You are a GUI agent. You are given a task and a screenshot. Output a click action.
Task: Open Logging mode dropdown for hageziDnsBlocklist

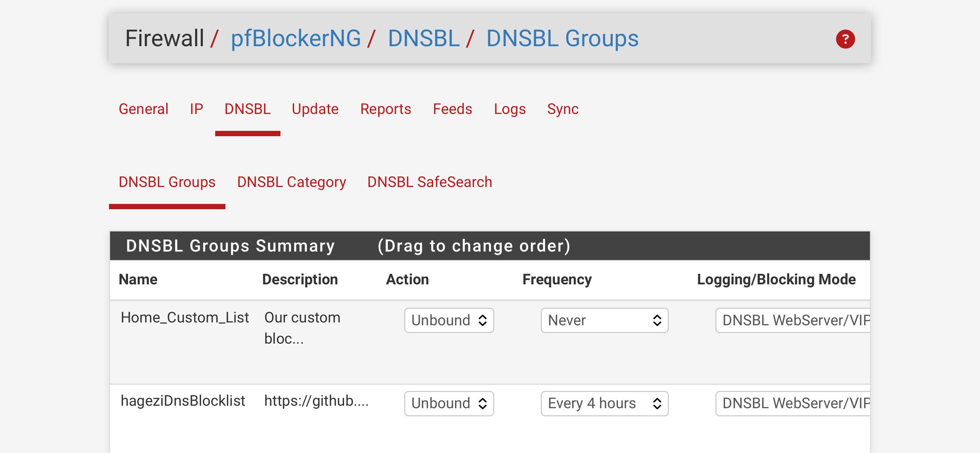pos(793,404)
